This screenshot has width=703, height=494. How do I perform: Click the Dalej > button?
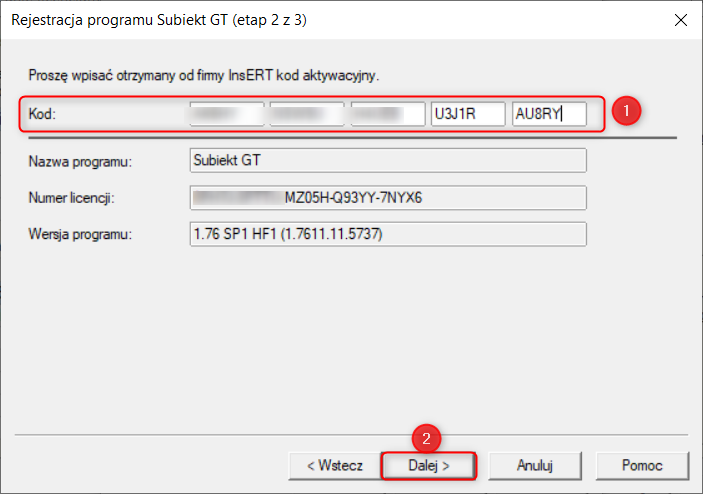click(x=429, y=466)
